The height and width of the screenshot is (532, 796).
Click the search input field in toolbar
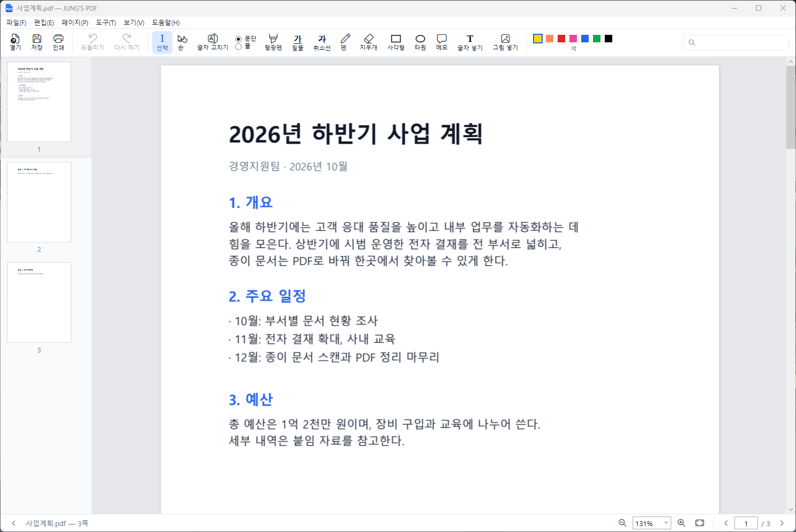[x=736, y=42]
